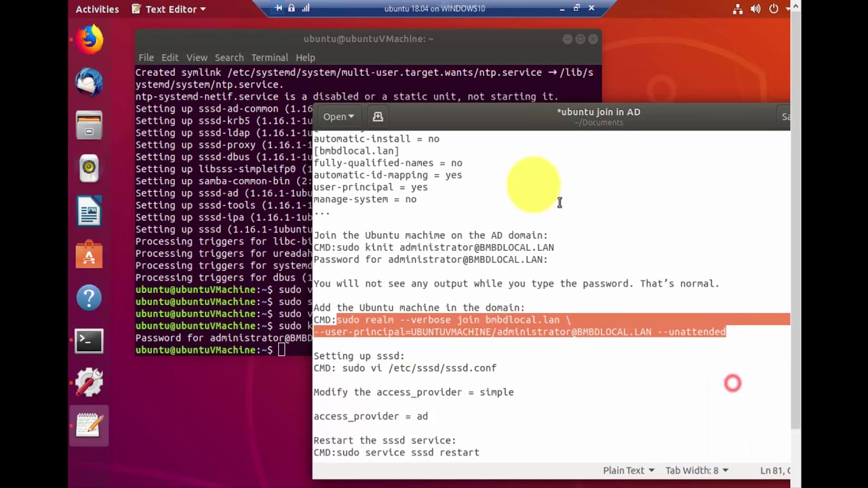Launch LibreOffice Writer from the dock
The image size is (868, 488).
pos(89,211)
